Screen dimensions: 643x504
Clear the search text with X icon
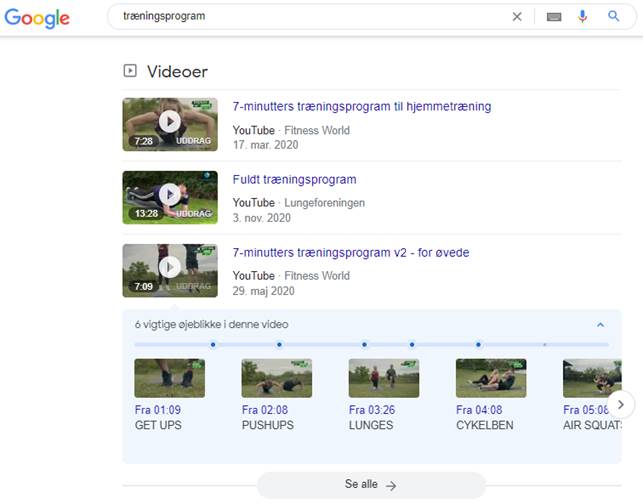(x=517, y=17)
